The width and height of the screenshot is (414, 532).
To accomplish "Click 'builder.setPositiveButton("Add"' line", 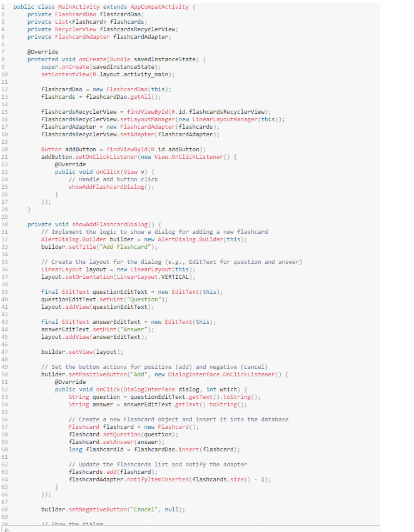I will (164, 374).
